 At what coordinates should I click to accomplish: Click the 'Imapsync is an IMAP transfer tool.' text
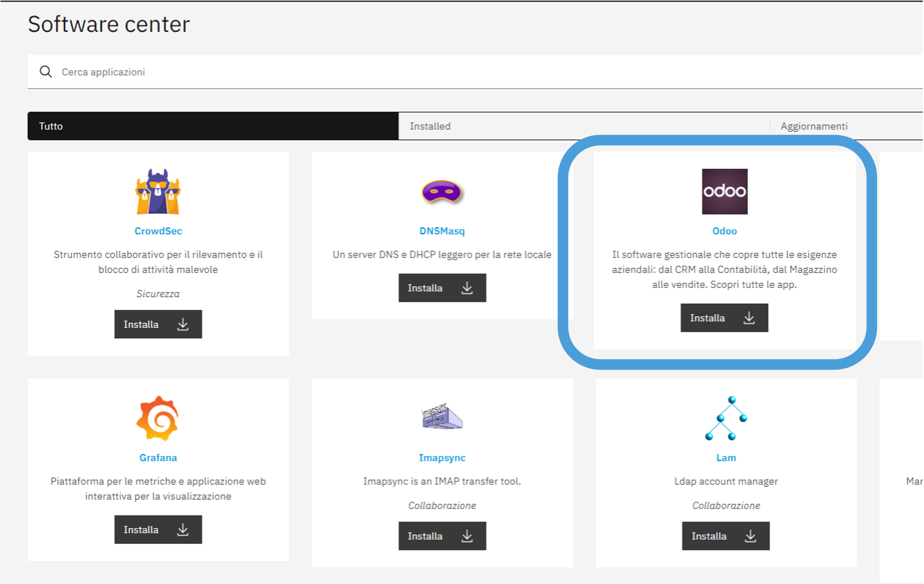click(x=442, y=481)
